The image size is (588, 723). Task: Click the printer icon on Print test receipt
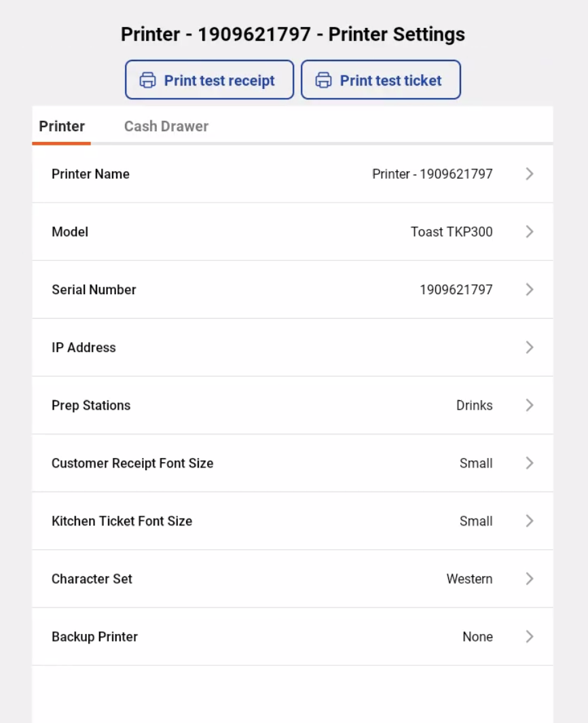point(147,80)
